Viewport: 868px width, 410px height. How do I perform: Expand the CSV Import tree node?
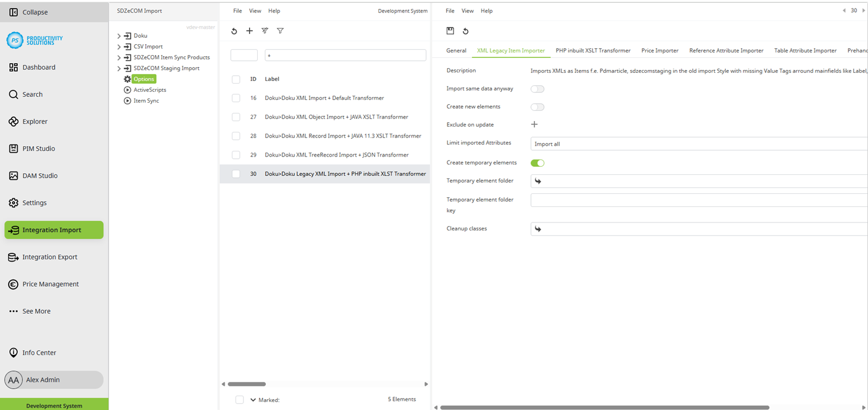(119, 46)
